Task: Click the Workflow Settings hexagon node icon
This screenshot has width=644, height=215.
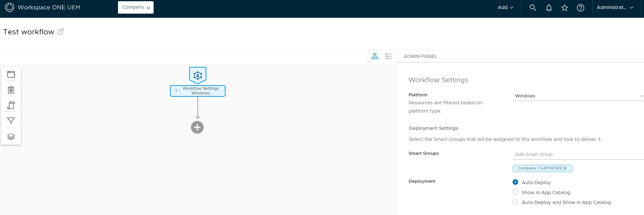Action: [x=198, y=75]
